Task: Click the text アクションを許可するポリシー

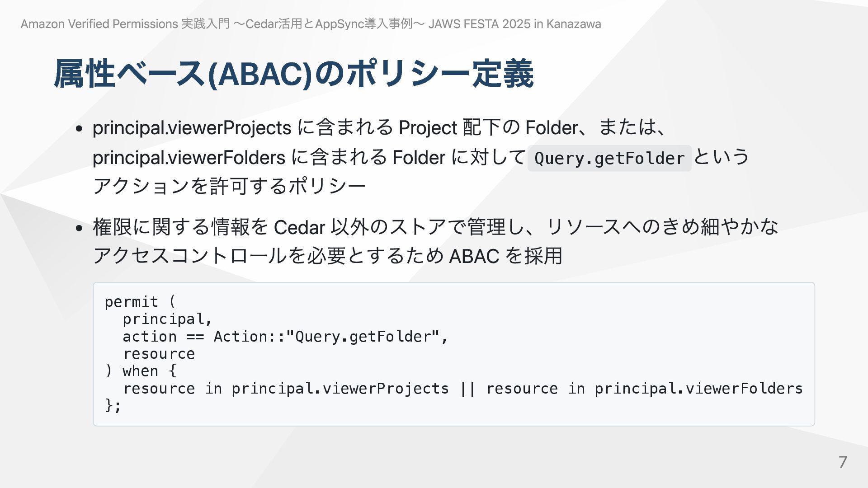Action: click(x=229, y=186)
